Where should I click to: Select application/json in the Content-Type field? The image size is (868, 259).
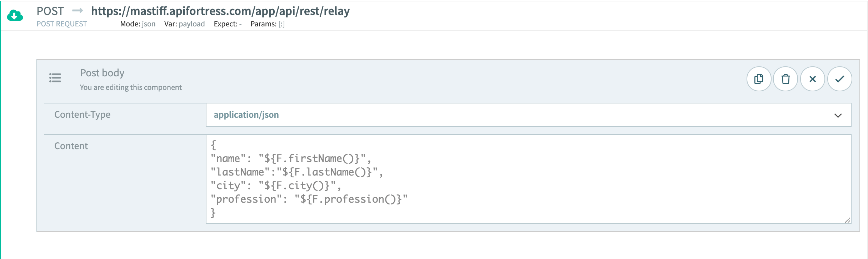247,115
